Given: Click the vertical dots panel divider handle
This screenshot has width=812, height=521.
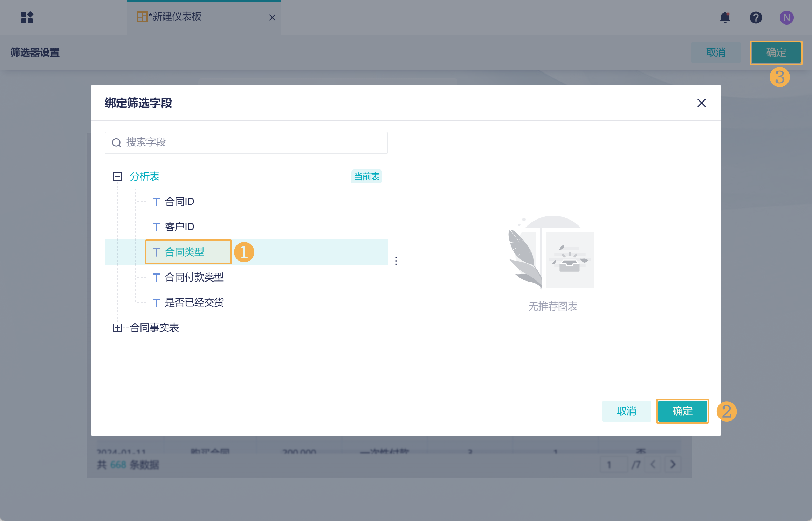Looking at the screenshot, I should click(396, 260).
